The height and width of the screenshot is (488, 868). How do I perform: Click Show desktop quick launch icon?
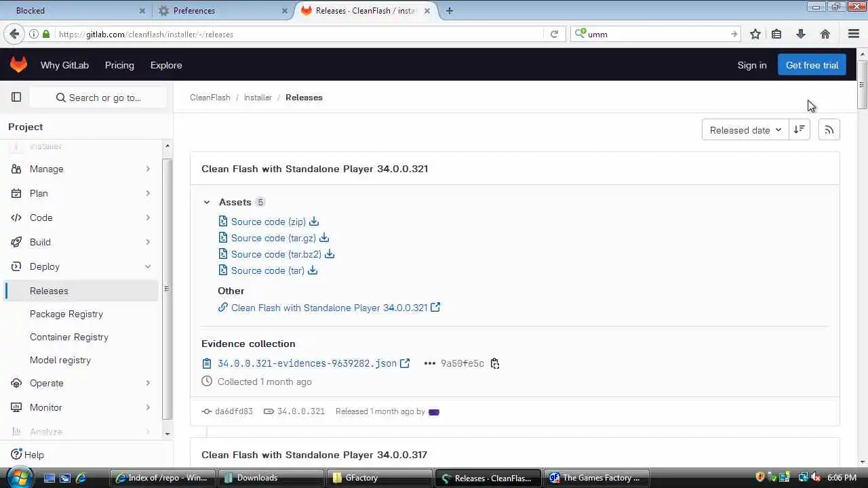tap(49, 478)
